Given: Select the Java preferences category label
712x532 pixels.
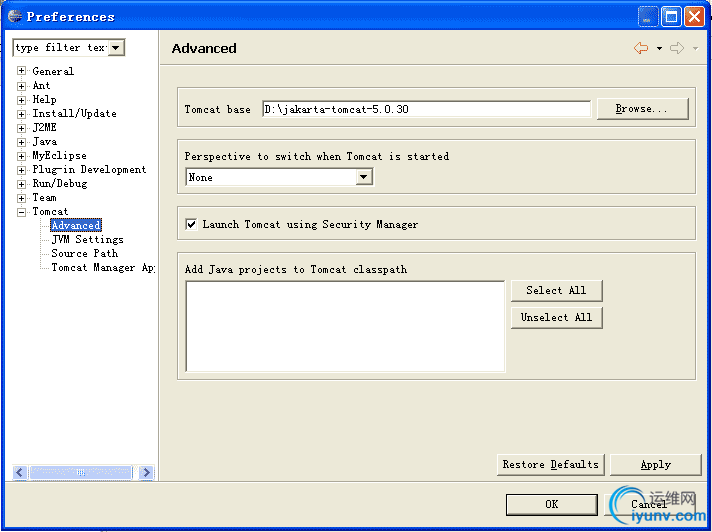Looking at the screenshot, I should [x=44, y=142].
